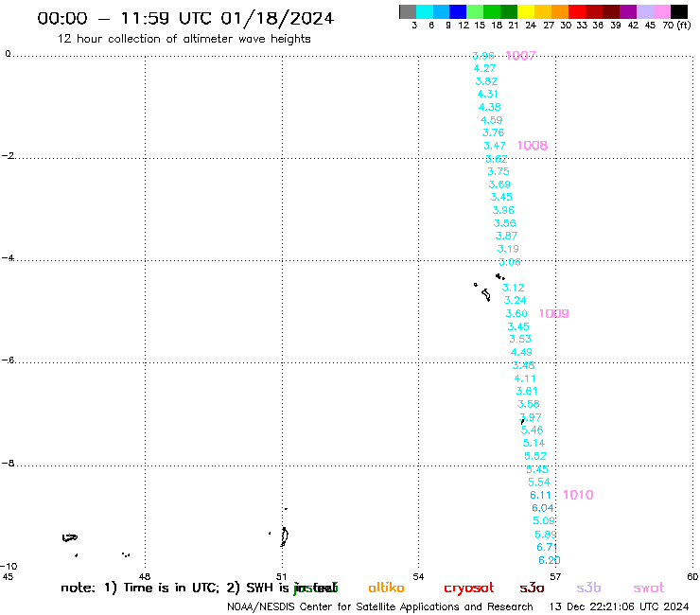Click the wave height value 4.11
Image resolution: width=700 pixels, height=615 pixels.
(525, 378)
